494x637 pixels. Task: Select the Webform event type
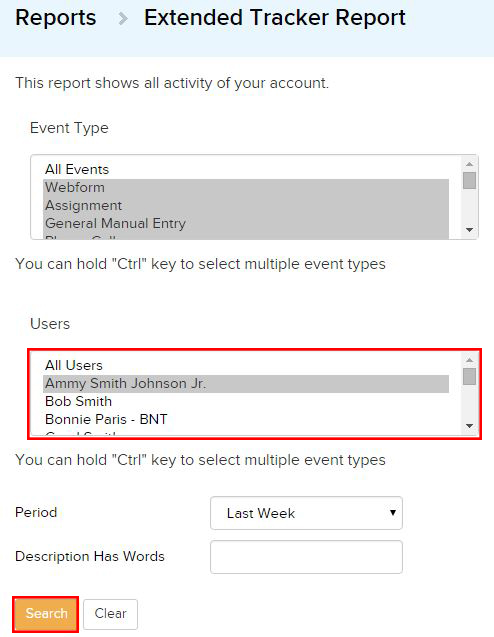click(246, 187)
